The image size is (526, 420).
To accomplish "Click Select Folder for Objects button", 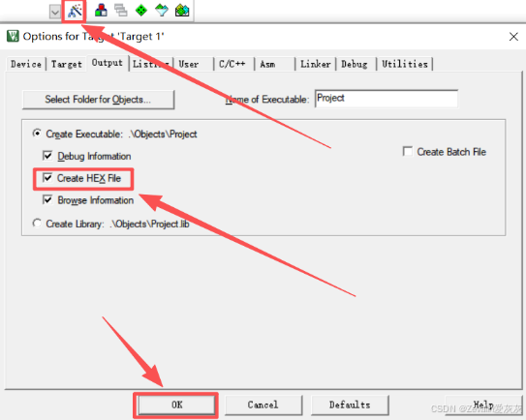I will click(98, 100).
